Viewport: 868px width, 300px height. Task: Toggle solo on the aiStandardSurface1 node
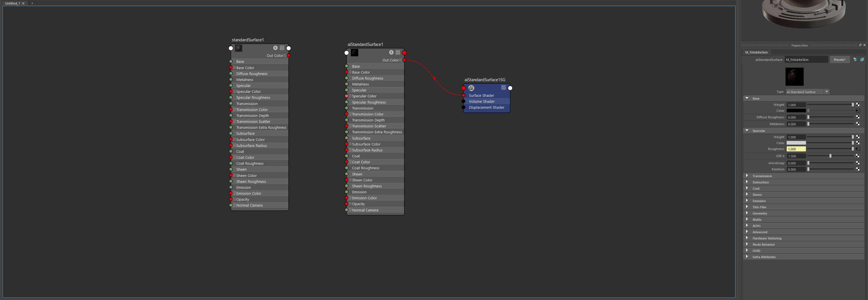coord(391,53)
